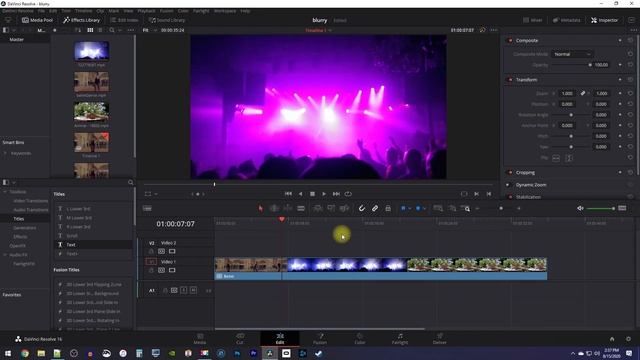This screenshot has width=640, height=360.
Task: Adjust the monitor volume slider
Action: [x=600, y=209]
